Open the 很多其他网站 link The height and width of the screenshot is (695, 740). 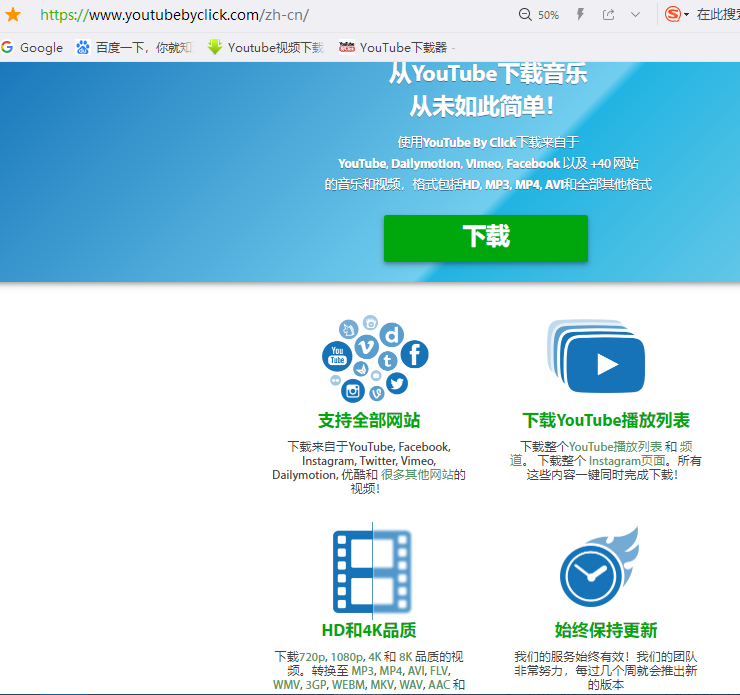[417, 475]
